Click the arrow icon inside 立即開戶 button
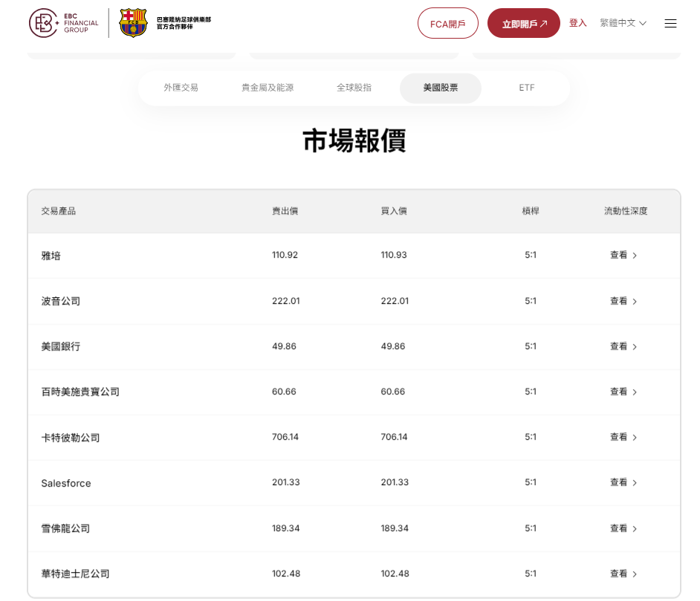700x601 pixels. click(x=545, y=23)
